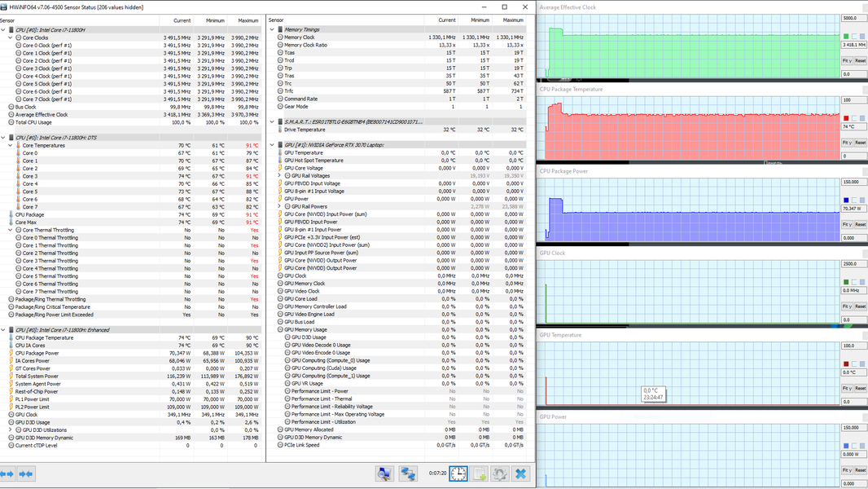The height and width of the screenshot is (489, 868).
Task: Click the Maximum column header in left panel
Action: point(248,20)
